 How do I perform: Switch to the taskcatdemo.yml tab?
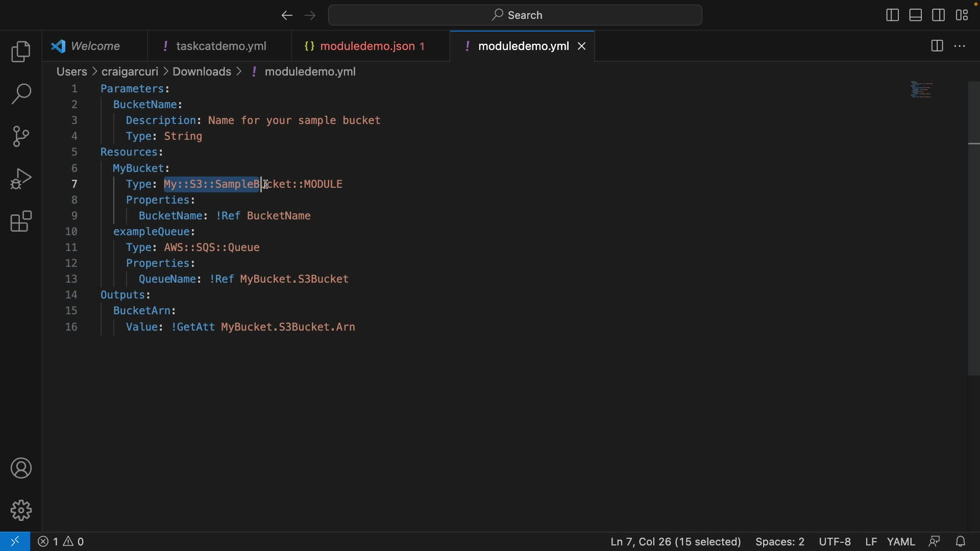coord(220,46)
